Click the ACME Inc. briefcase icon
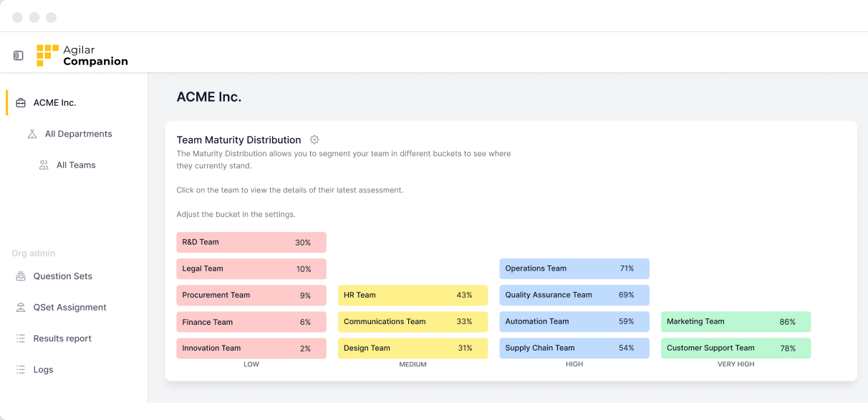The height and width of the screenshot is (420, 868). [x=21, y=103]
